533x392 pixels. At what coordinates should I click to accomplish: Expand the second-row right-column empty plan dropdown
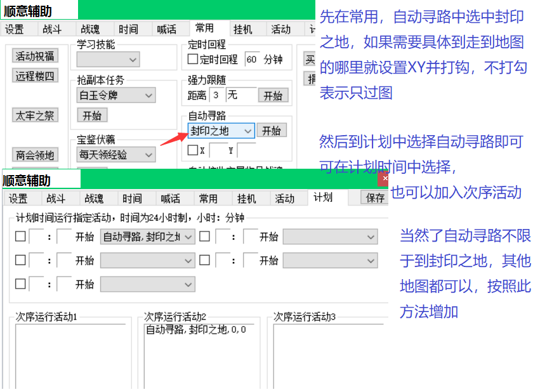pos(330,261)
